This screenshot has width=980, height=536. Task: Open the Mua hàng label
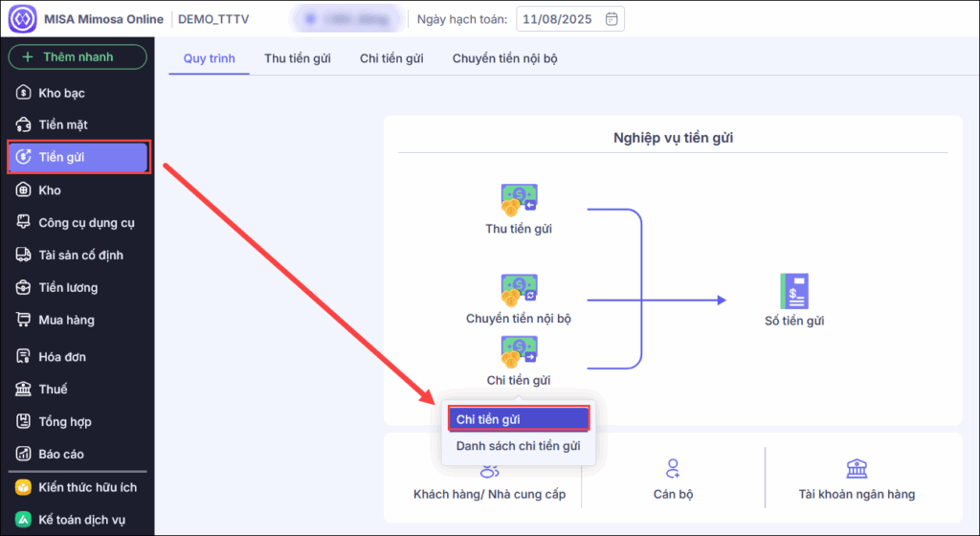[x=66, y=321]
